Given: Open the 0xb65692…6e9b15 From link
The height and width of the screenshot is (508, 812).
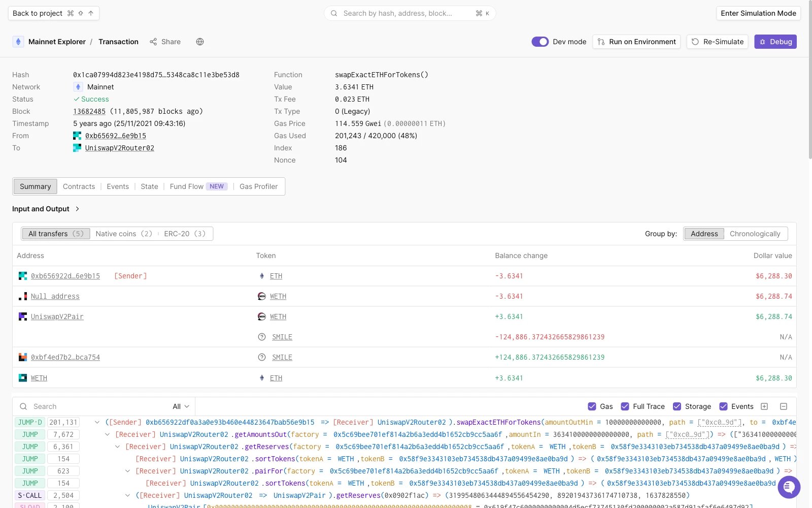Looking at the screenshot, I should pos(116,136).
